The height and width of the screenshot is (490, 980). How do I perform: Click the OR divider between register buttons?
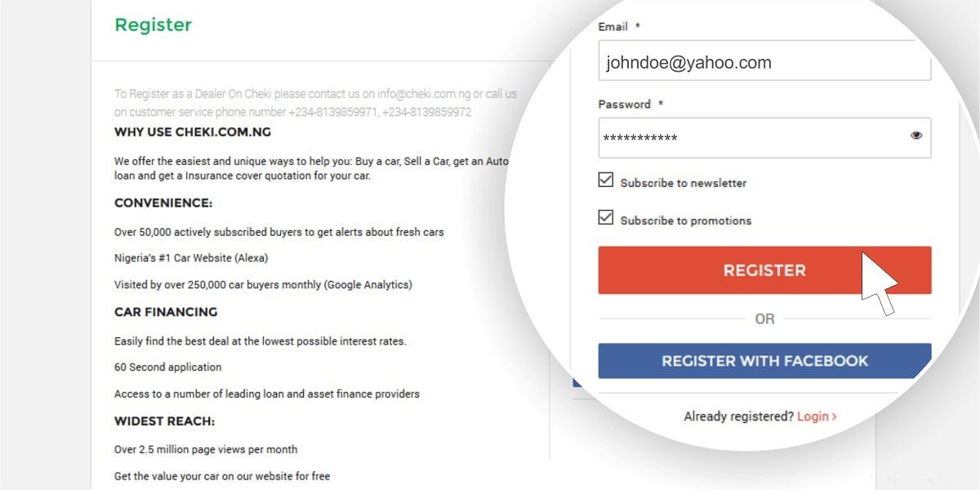tap(764, 318)
